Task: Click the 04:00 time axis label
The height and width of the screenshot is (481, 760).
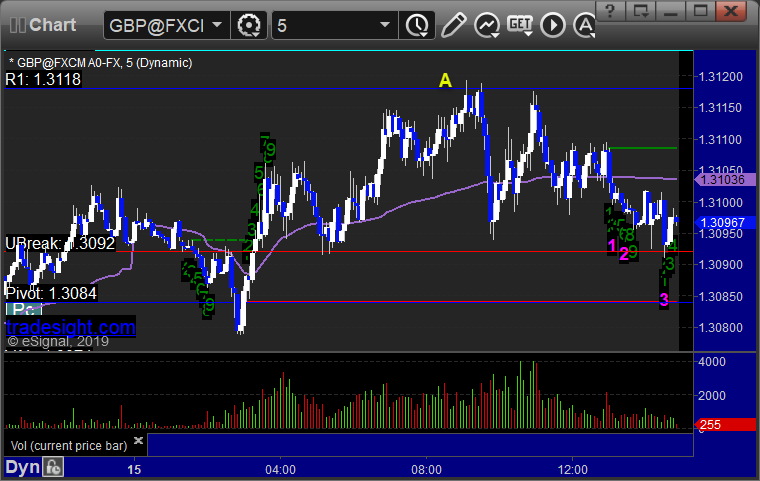Action: [280, 470]
